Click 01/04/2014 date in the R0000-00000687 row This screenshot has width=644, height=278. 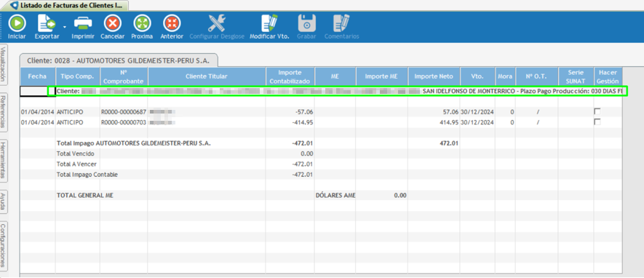click(x=38, y=111)
